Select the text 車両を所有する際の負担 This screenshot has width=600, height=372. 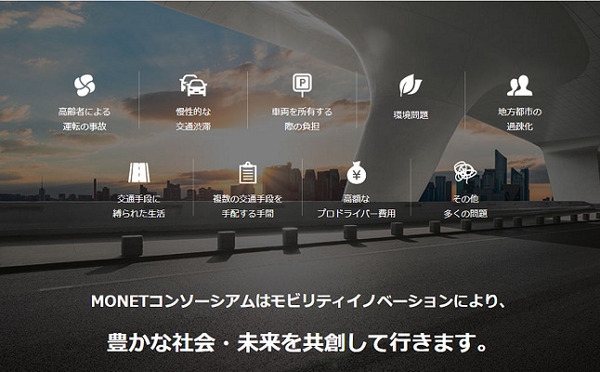[302, 119]
